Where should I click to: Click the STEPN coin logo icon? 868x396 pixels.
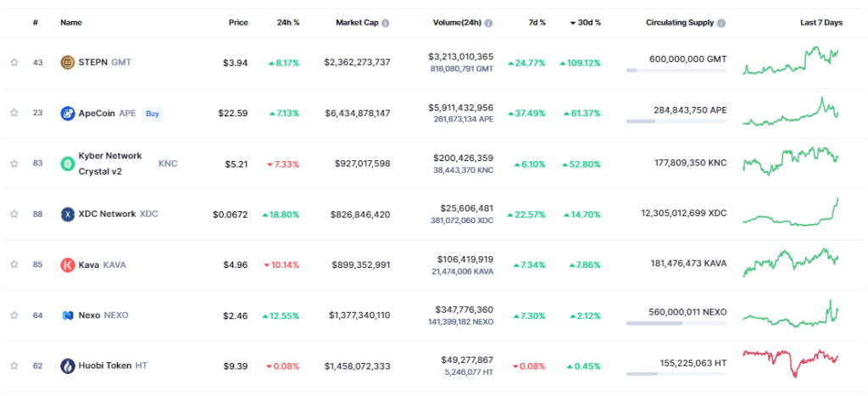pyautogui.click(x=68, y=62)
